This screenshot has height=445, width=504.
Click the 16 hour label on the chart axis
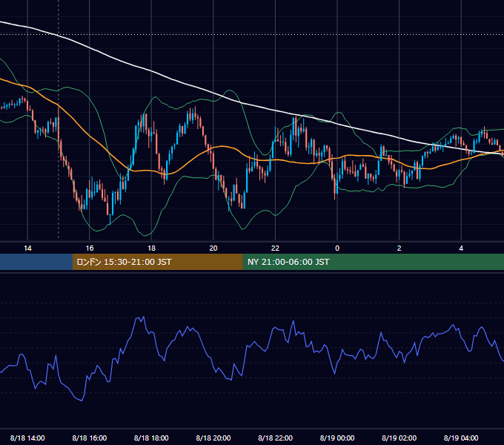[x=90, y=248]
